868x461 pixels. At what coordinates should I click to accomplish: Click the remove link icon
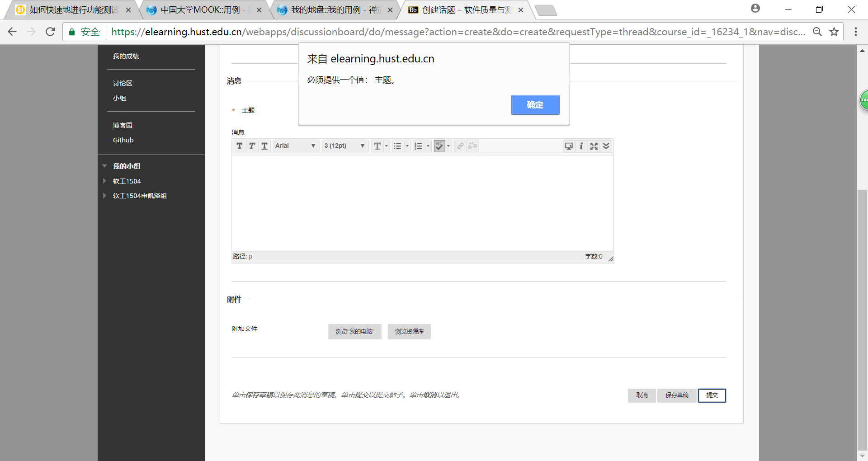point(473,146)
